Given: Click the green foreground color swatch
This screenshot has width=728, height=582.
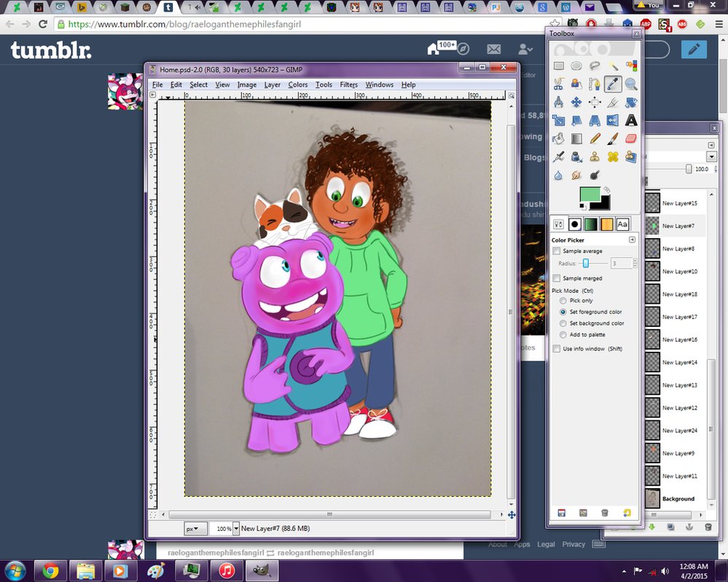Looking at the screenshot, I should 590,194.
